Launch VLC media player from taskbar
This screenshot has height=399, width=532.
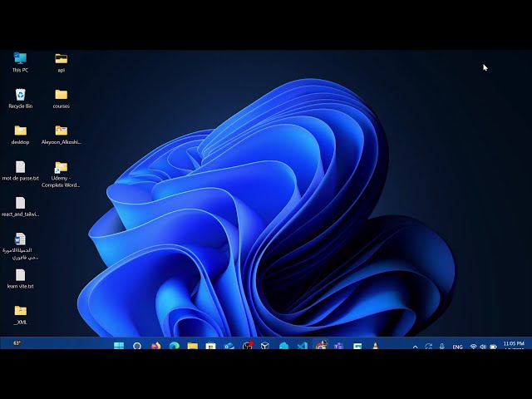pos(375,346)
